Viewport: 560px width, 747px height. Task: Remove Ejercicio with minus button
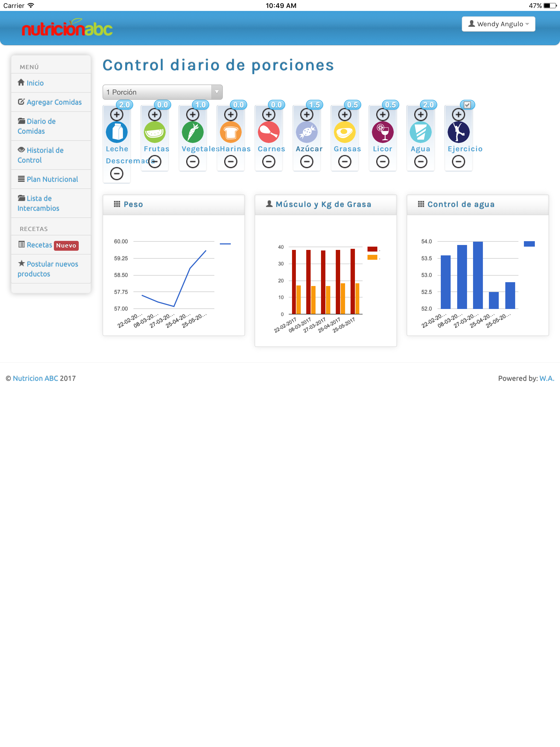(x=458, y=162)
